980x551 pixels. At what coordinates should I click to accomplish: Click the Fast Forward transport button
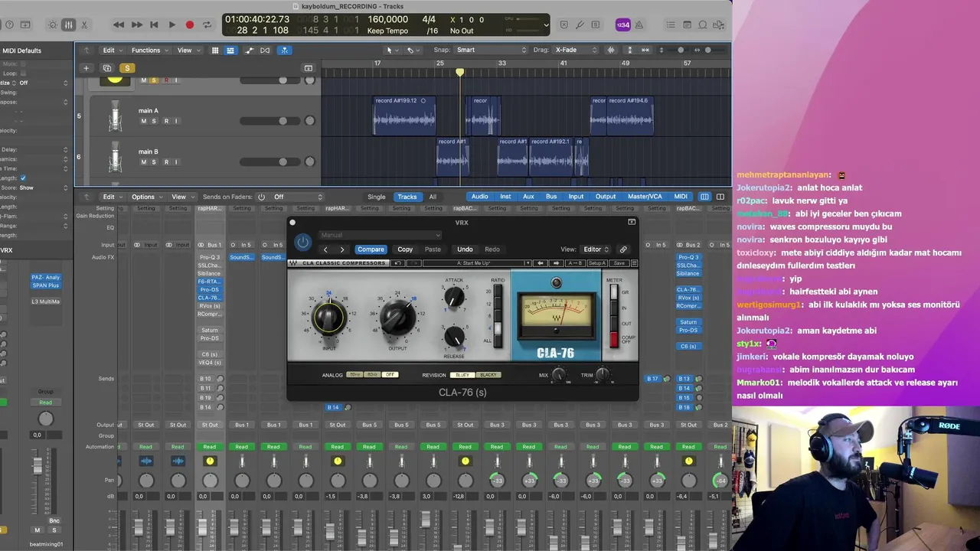[x=137, y=24]
